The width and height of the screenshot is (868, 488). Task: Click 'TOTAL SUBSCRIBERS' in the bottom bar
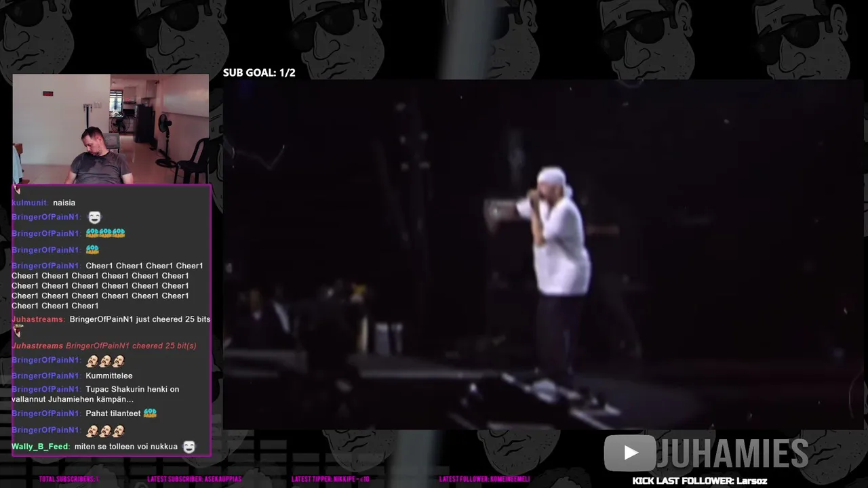point(68,479)
